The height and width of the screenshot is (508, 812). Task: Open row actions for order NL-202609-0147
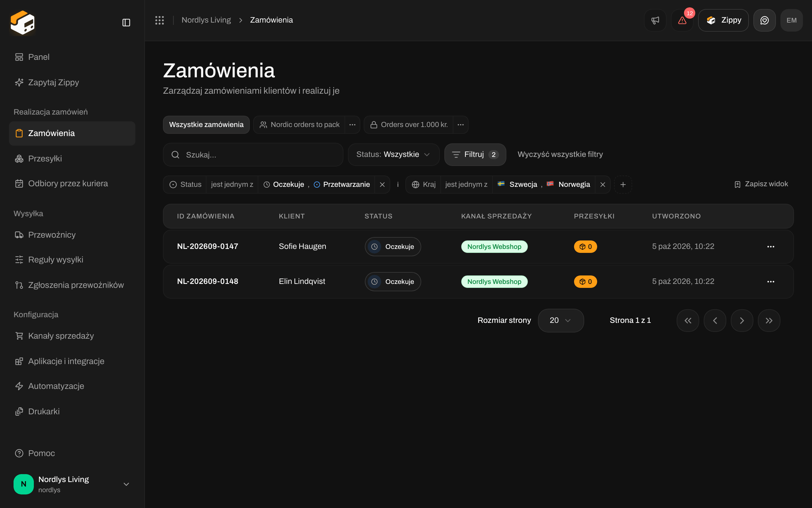[x=771, y=247]
